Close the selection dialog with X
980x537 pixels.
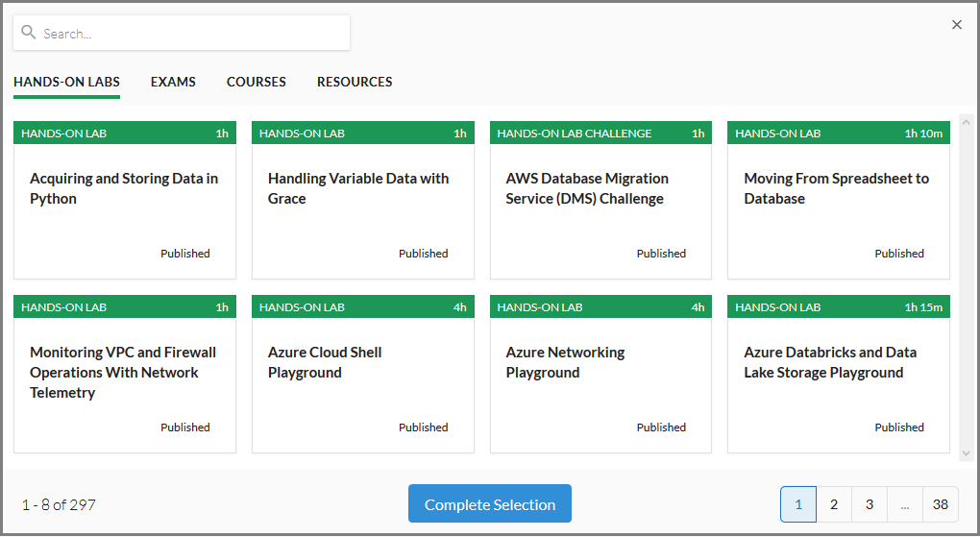coord(956,25)
